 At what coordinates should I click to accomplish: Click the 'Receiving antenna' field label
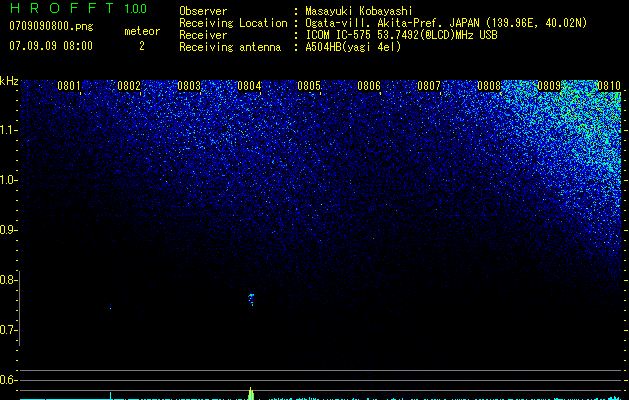tap(230, 47)
